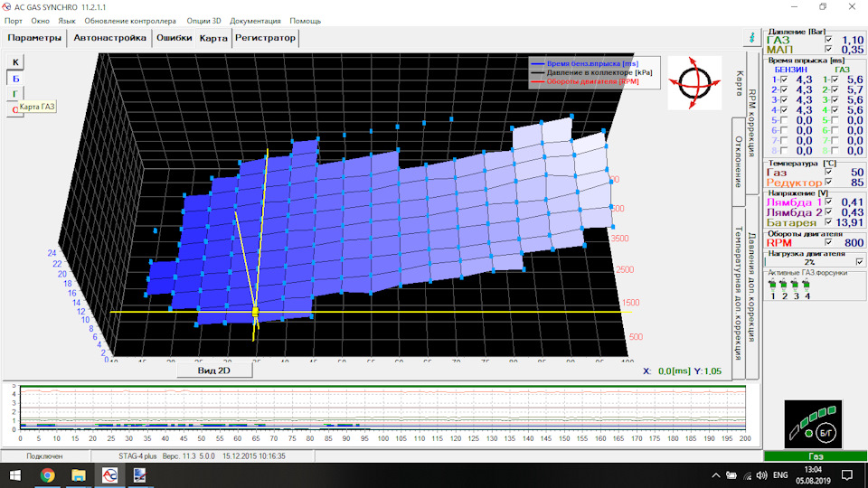
Task: Open the Окно menu
Action: click(x=40, y=21)
